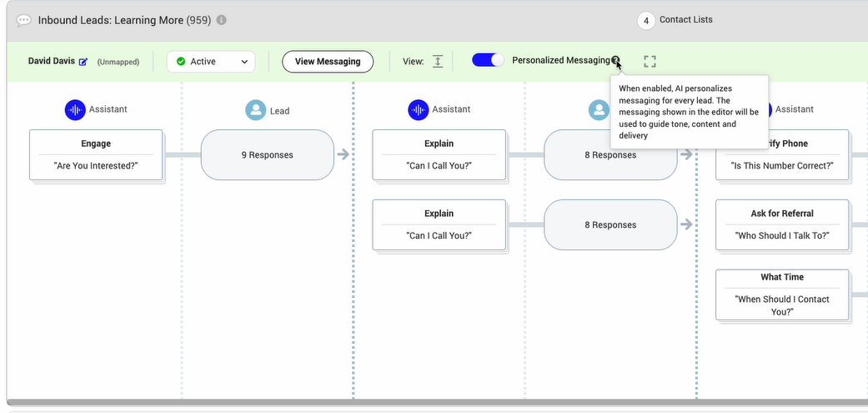Open What Time "When Should I Contact You?" card

click(781, 295)
